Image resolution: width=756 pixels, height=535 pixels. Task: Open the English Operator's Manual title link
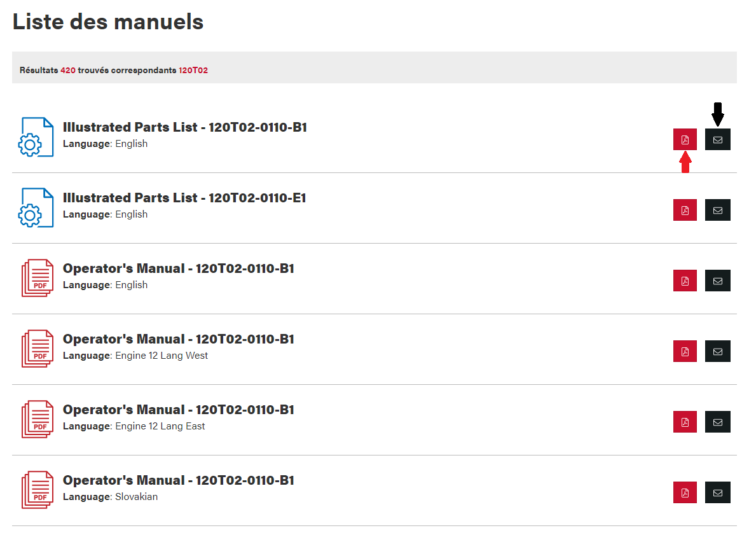(178, 268)
